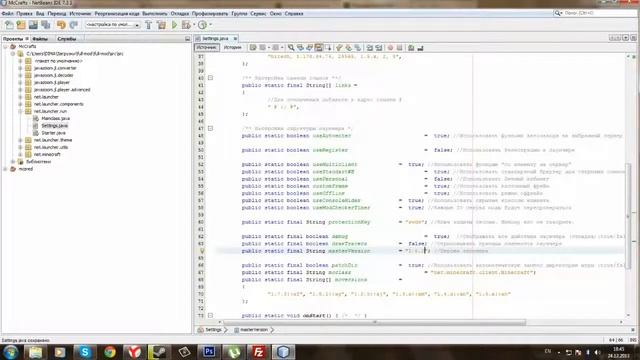This screenshot has width=640, height=360.
Task: Open the Сервис menu
Action: coord(258,13)
